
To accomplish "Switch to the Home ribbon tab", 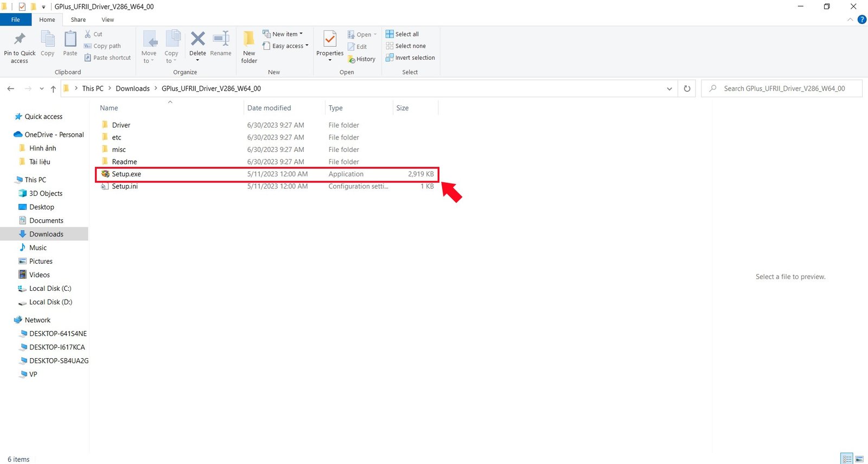I will click(x=47, y=20).
